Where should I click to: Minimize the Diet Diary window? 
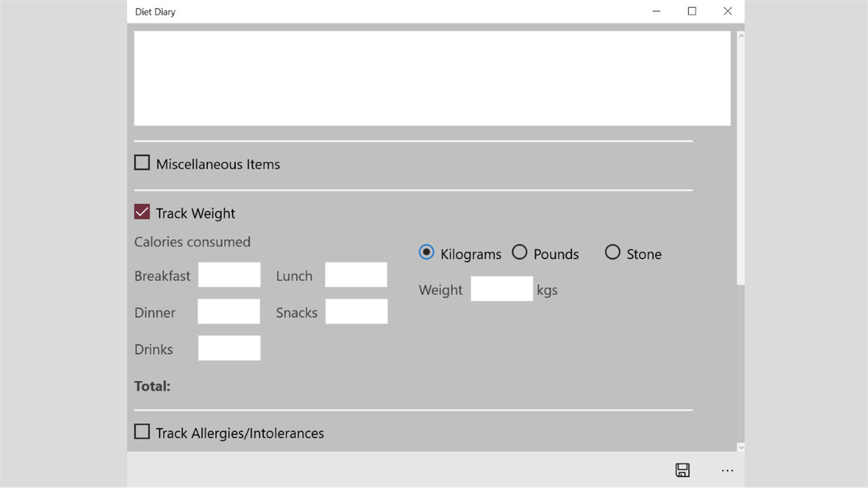[x=656, y=11]
